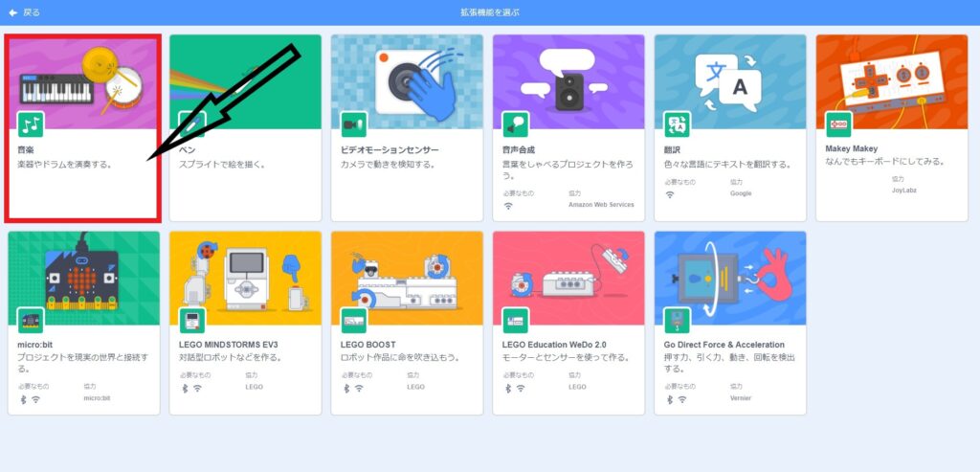Viewport: 980px width, 472px height.
Task: Click the music notes icon badge
Action: point(30,124)
